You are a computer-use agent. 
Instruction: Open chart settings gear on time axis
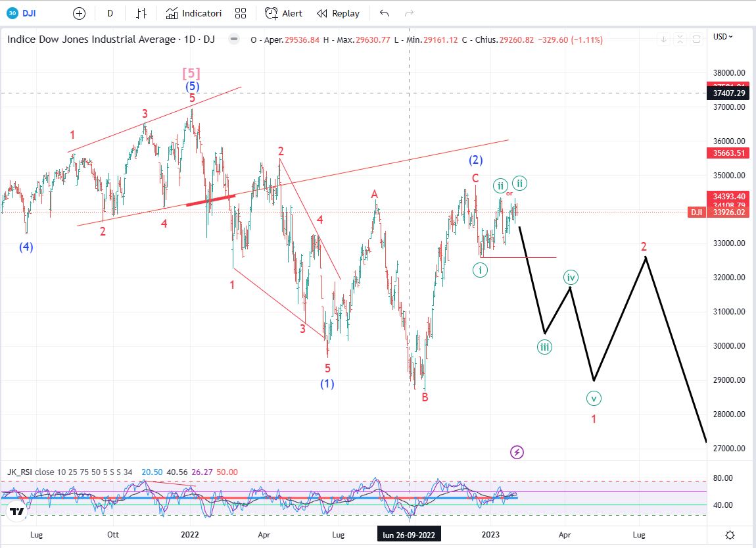730,535
